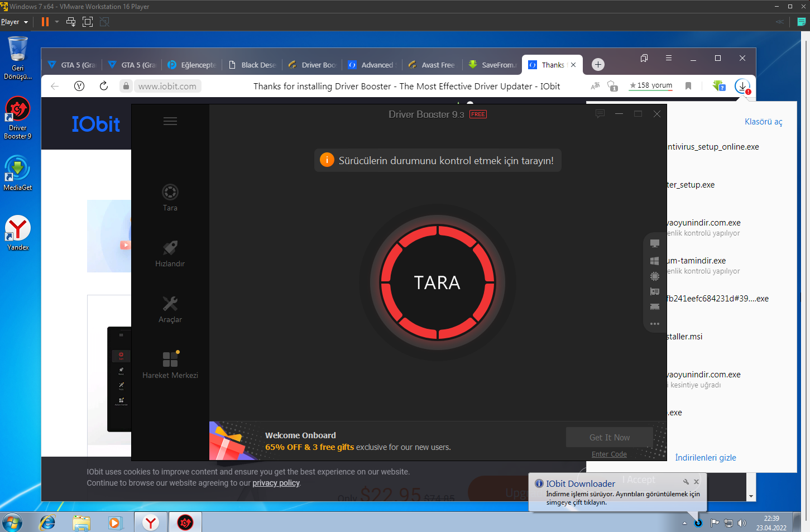Click the shield protection icon in the address bar
Image resolution: width=810 pixels, height=532 pixels.
[613, 86]
